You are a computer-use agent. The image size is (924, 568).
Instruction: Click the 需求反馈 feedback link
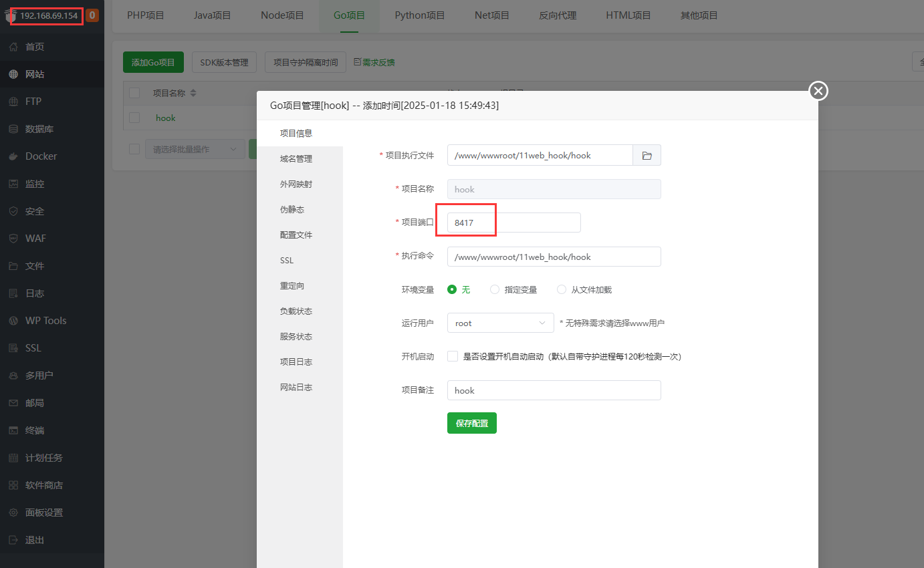click(374, 62)
